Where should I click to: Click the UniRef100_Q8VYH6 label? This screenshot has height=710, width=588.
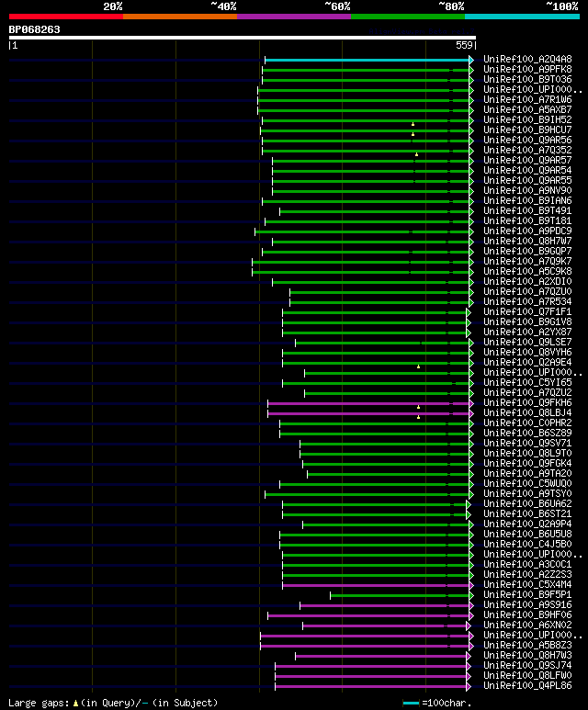527,353
